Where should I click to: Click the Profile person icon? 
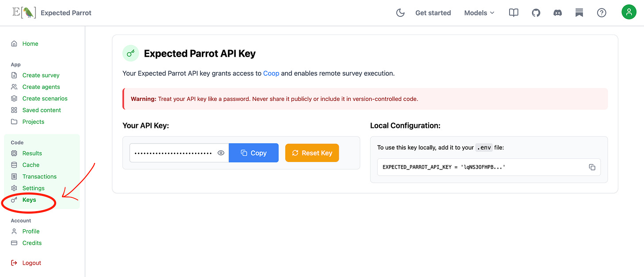click(x=14, y=231)
